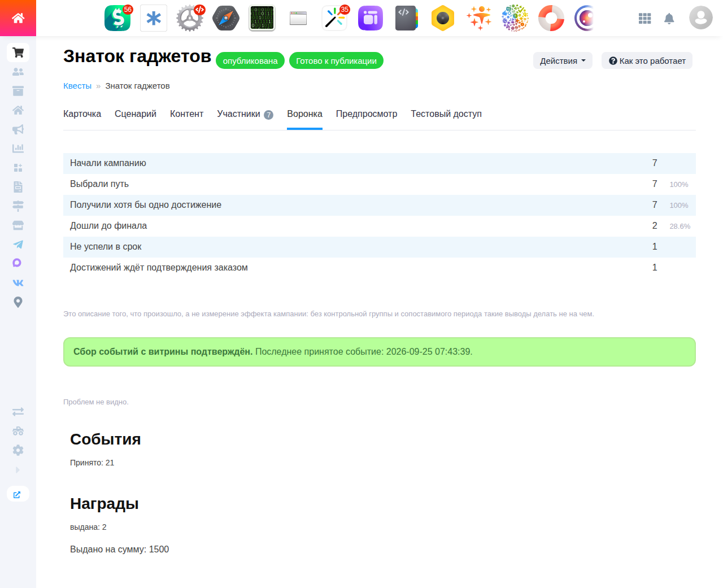Open the shopping cart sidebar section
Viewport: 723px width, 588px height.
coord(18,53)
